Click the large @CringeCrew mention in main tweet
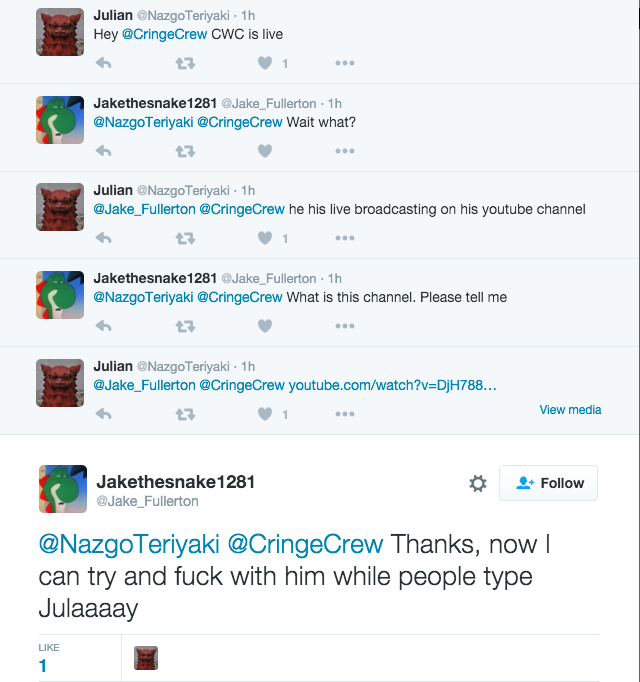 tap(305, 544)
